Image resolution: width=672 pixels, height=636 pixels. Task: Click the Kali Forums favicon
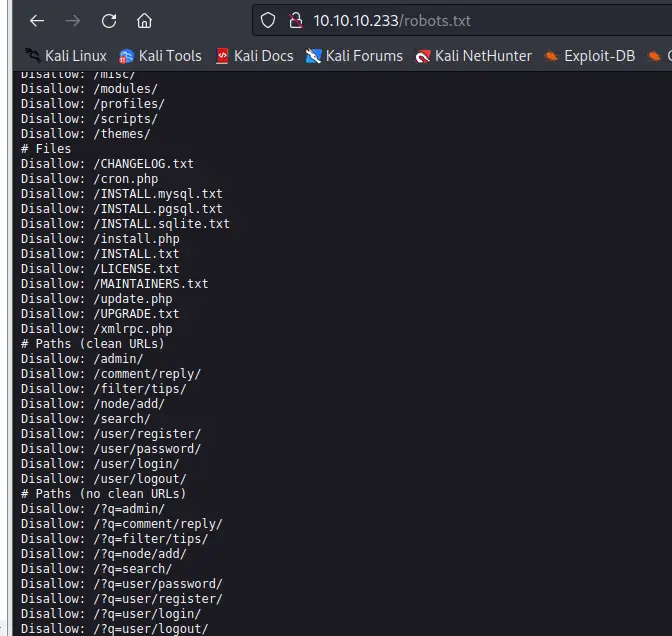[x=313, y=56]
